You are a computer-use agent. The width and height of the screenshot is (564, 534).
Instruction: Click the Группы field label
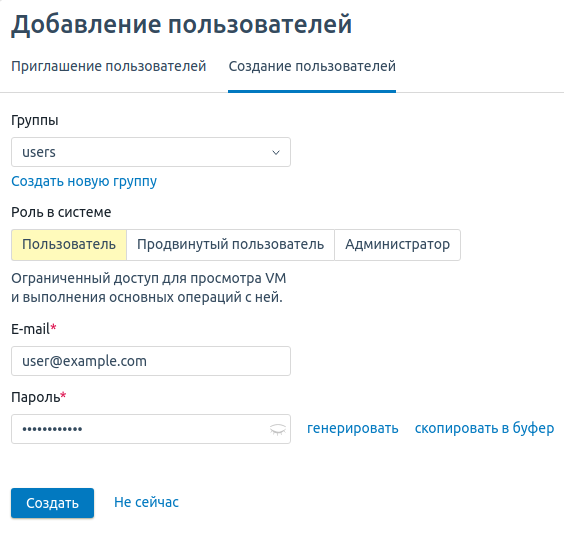coord(35,120)
